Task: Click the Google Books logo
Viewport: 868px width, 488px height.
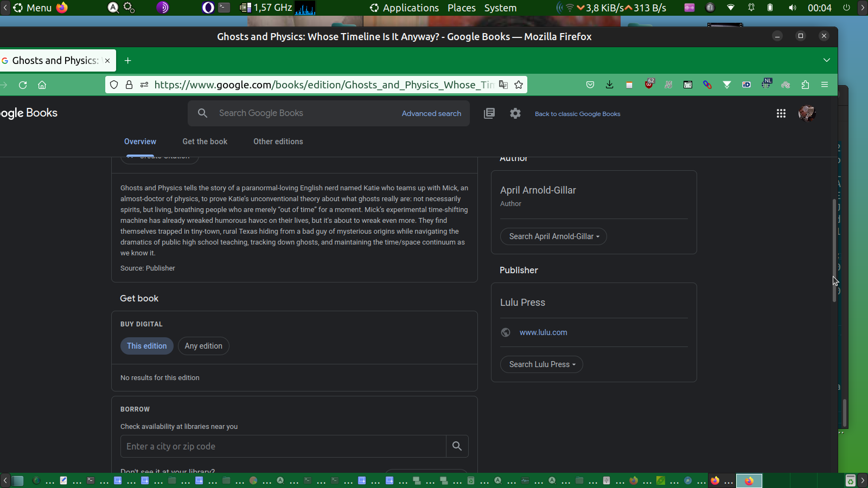Action: point(28,113)
